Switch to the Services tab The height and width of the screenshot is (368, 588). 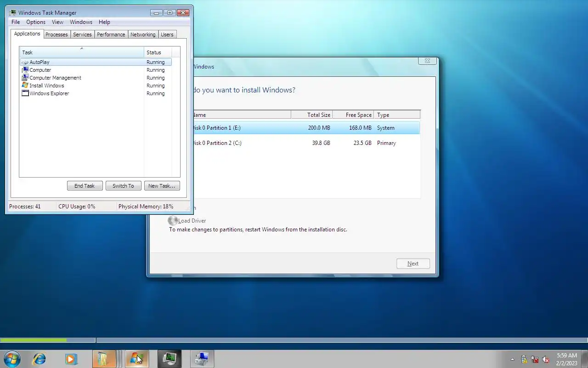pyautogui.click(x=82, y=34)
